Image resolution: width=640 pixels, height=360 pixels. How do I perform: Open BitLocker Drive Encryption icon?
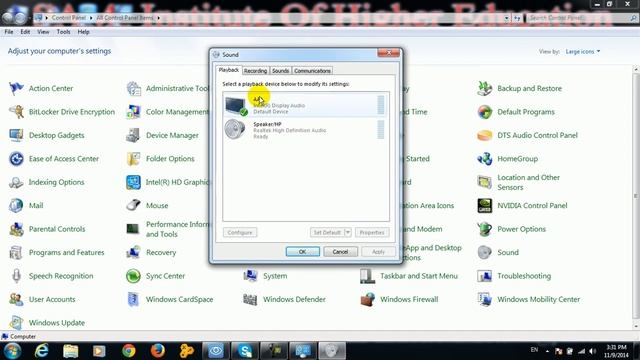pyautogui.click(x=16, y=112)
